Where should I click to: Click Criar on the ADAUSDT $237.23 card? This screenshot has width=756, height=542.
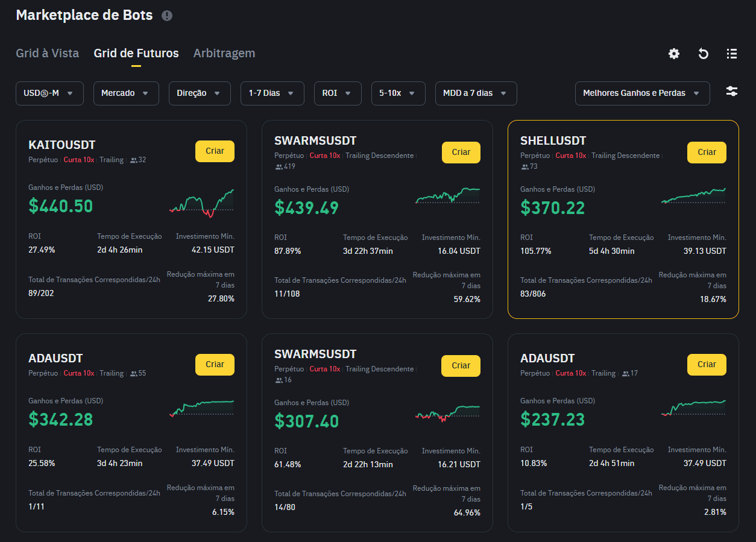(707, 365)
